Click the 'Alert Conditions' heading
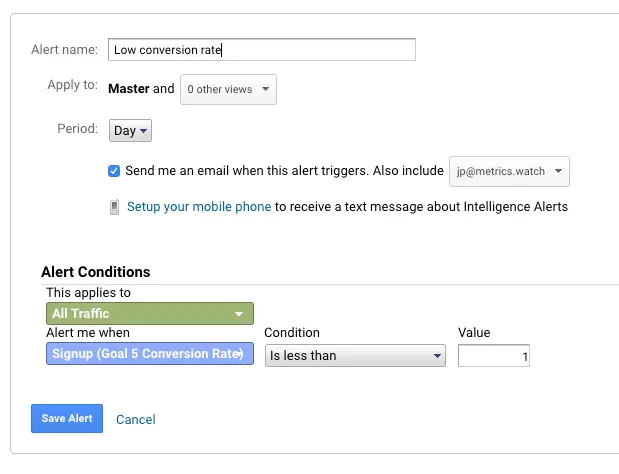619x474 pixels. [96, 272]
